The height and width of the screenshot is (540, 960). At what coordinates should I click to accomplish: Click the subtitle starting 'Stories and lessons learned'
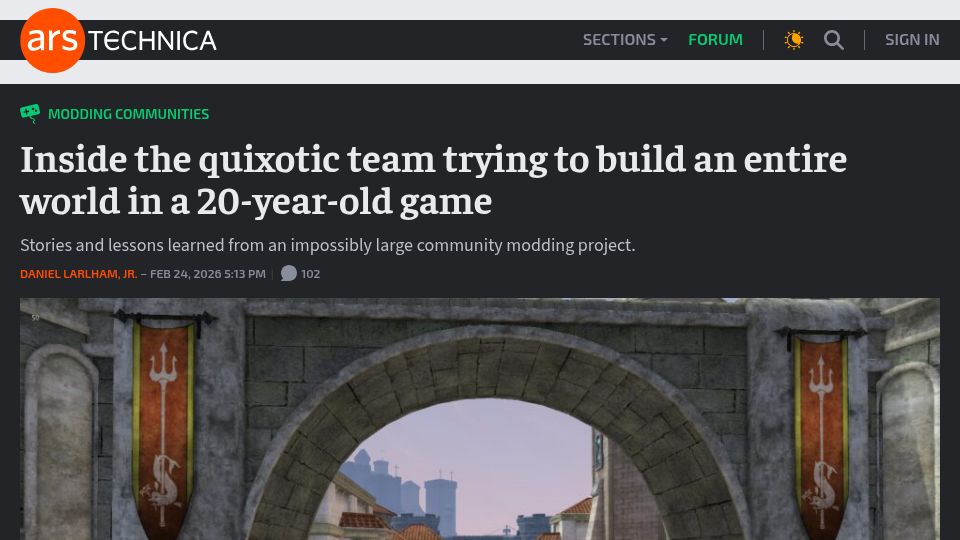pos(328,245)
